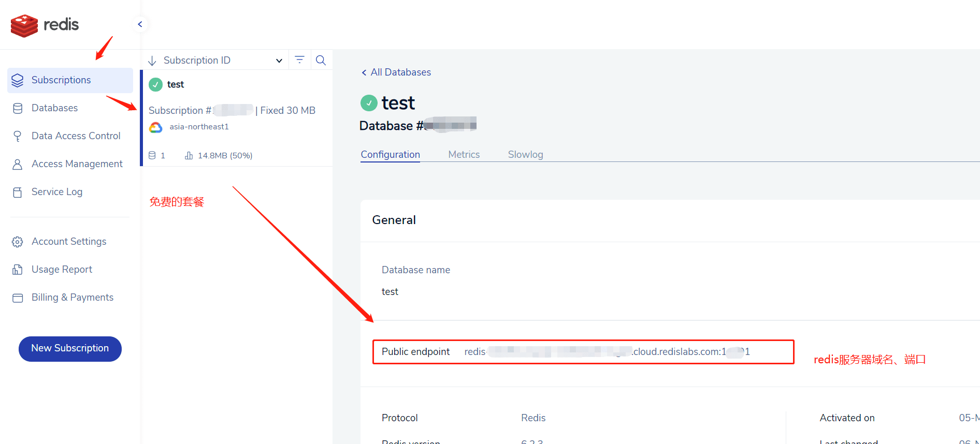Open Account Settings
Screen dimensions: 980x444
[70, 242]
